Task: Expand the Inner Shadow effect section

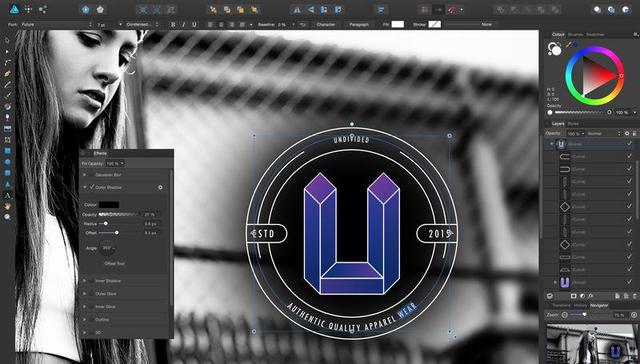Action: pos(85,281)
